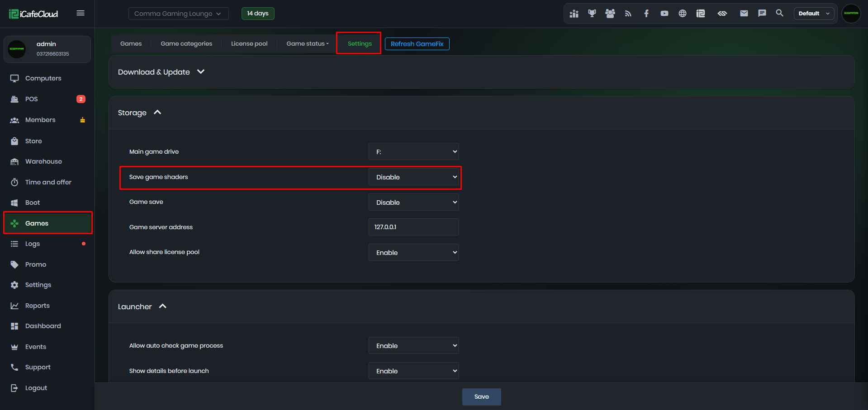Open the leaderboard ranking icon
Image resolution: width=868 pixels, height=410 pixels.
pyautogui.click(x=574, y=14)
